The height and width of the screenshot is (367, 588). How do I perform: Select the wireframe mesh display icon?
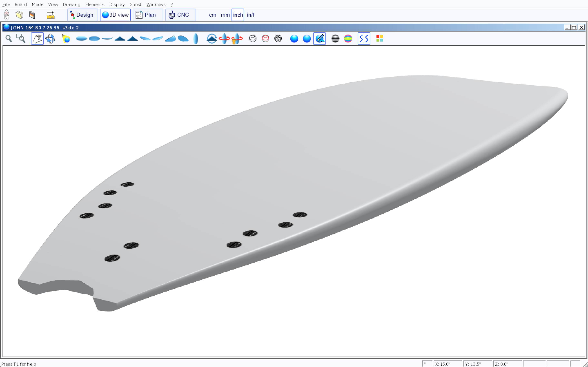point(278,39)
